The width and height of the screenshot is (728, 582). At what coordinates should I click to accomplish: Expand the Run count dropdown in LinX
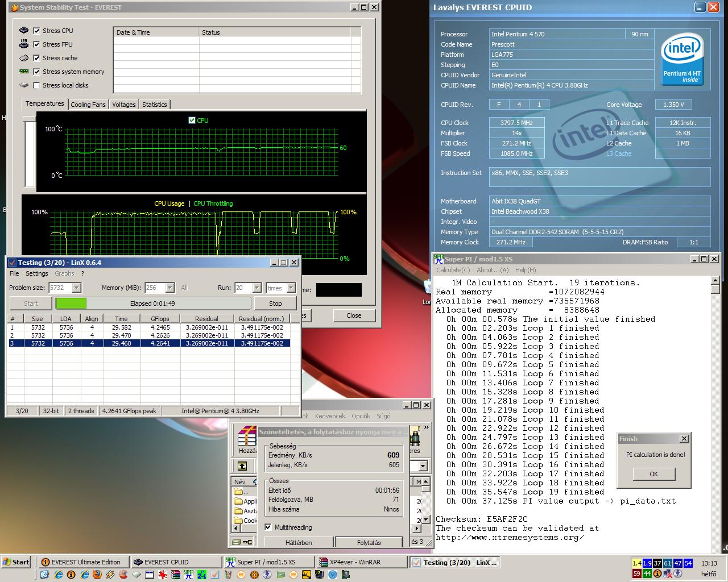(x=257, y=288)
